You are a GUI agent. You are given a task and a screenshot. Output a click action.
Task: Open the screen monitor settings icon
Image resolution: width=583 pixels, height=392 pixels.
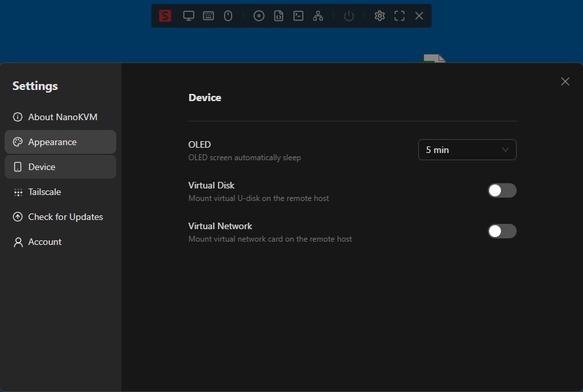point(188,16)
